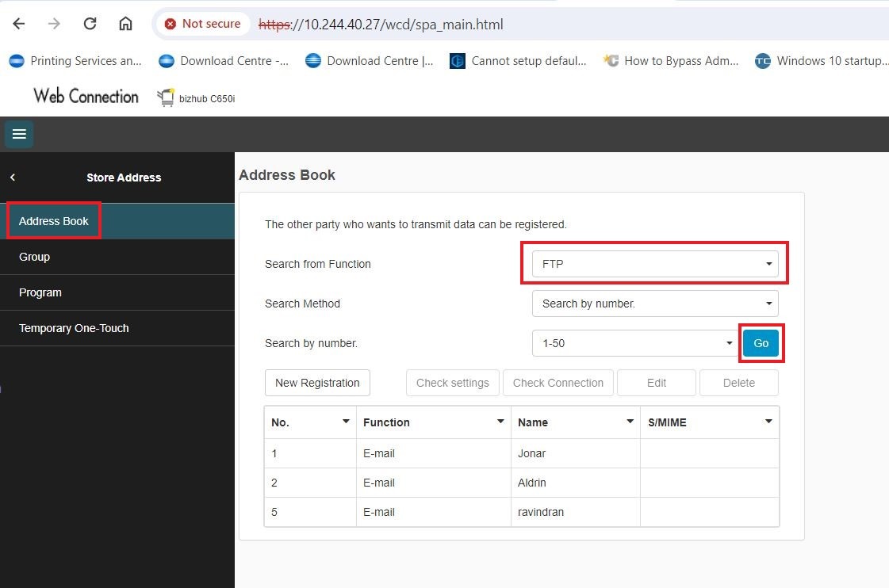Click the bizhub C650i printer icon
Screen dimensions: 889x588
[166, 97]
